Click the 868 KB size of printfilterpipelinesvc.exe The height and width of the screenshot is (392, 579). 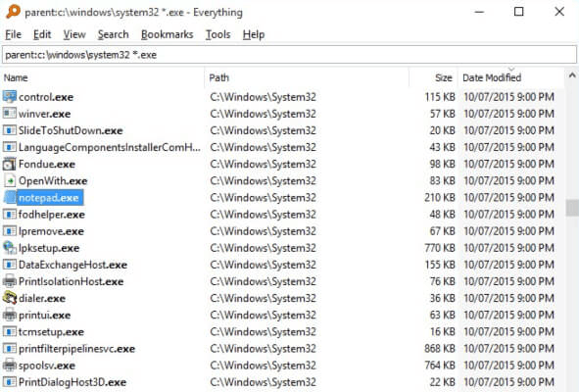pos(440,349)
